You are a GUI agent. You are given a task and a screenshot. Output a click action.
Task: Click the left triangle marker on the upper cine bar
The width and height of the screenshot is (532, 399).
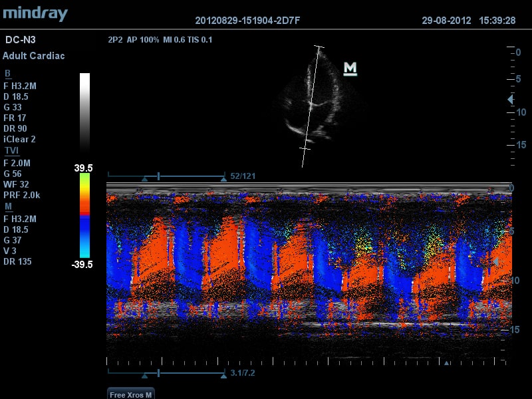click(144, 178)
